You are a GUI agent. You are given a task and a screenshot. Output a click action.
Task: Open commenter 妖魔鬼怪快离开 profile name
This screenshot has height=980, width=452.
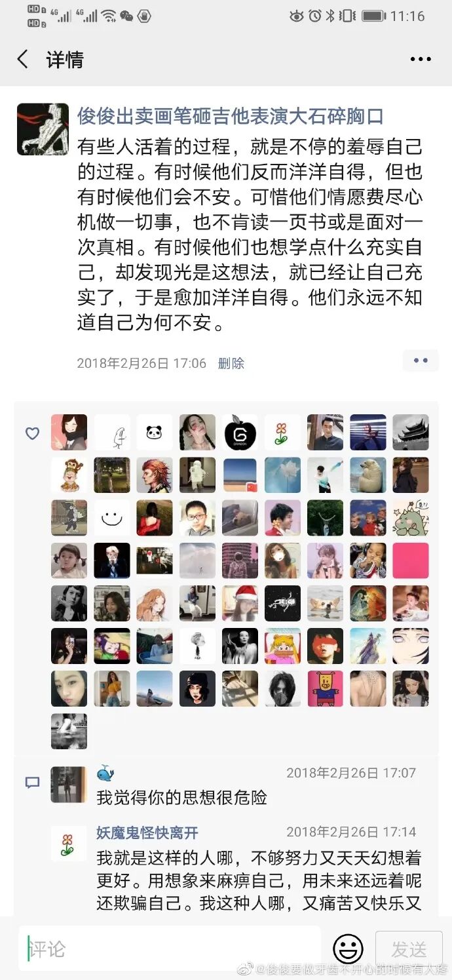(147, 833)
